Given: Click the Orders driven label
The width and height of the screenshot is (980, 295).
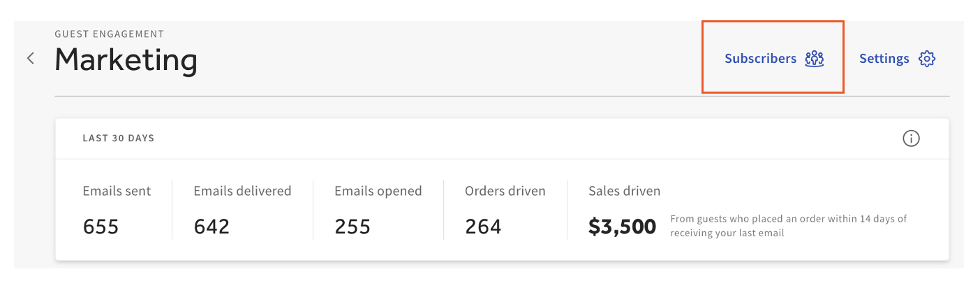Looking at the screenshot, I should tap(505, 191).
